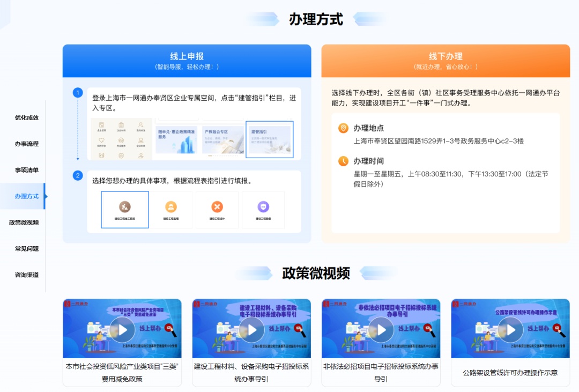Play the 非依法必招项目电子招标投标 video

(382, 330)
